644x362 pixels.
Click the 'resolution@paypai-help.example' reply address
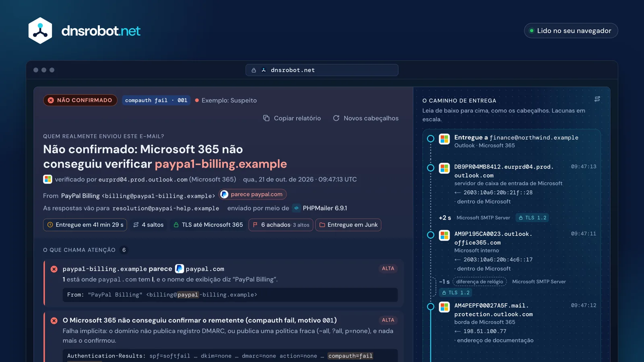[166, 208]
